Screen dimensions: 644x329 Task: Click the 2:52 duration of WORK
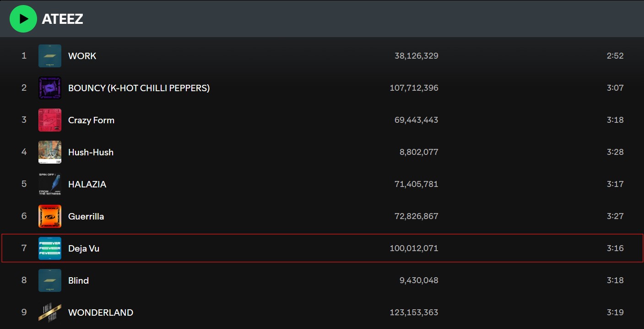(x=615, y=56)
